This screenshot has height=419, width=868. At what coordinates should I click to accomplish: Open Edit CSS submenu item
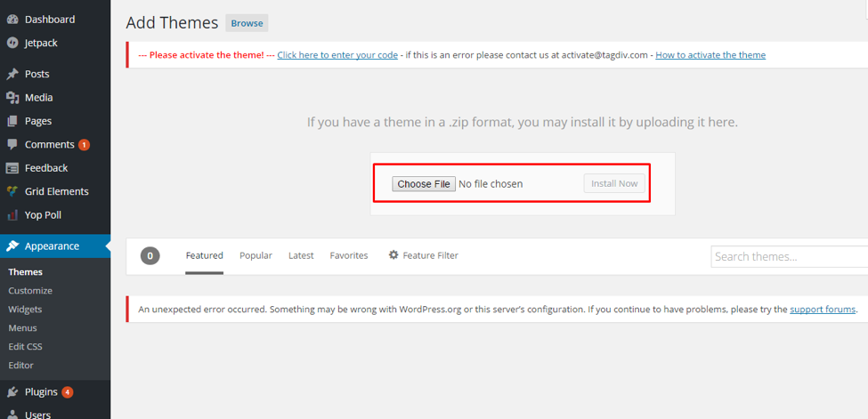coord(26,346)
